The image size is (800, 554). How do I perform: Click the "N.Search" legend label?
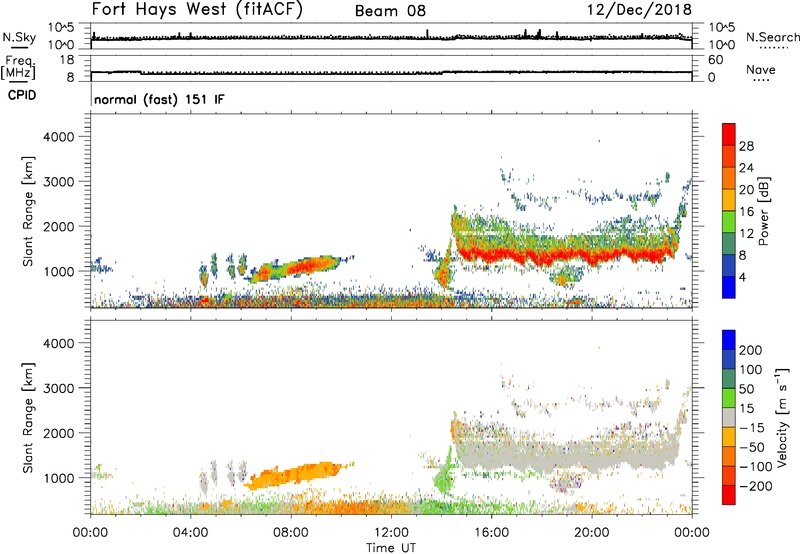pos(772,37)
